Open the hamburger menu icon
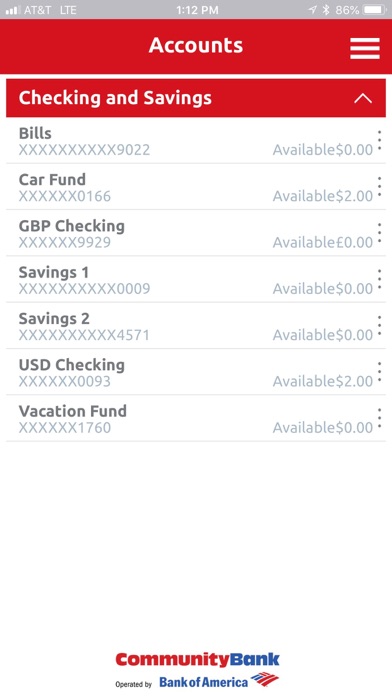The width and height of the screenshot is (392, 696). pos(364,48)
